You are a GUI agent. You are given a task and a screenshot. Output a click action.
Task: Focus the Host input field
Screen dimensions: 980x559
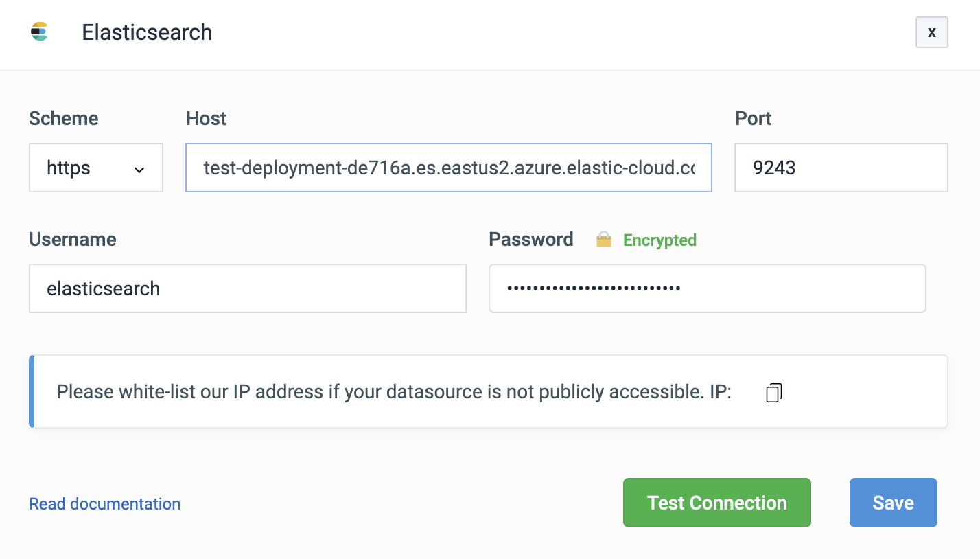(448, 168)
